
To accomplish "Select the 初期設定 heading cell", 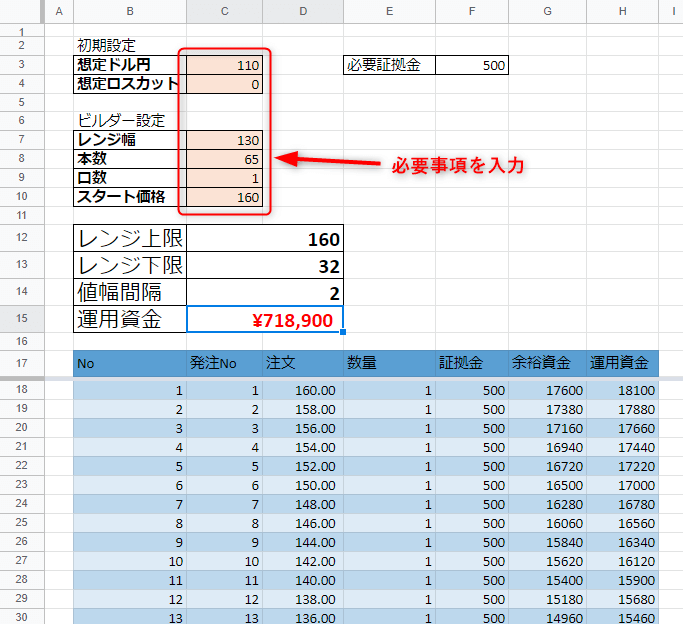I will (x=130, y=46).
